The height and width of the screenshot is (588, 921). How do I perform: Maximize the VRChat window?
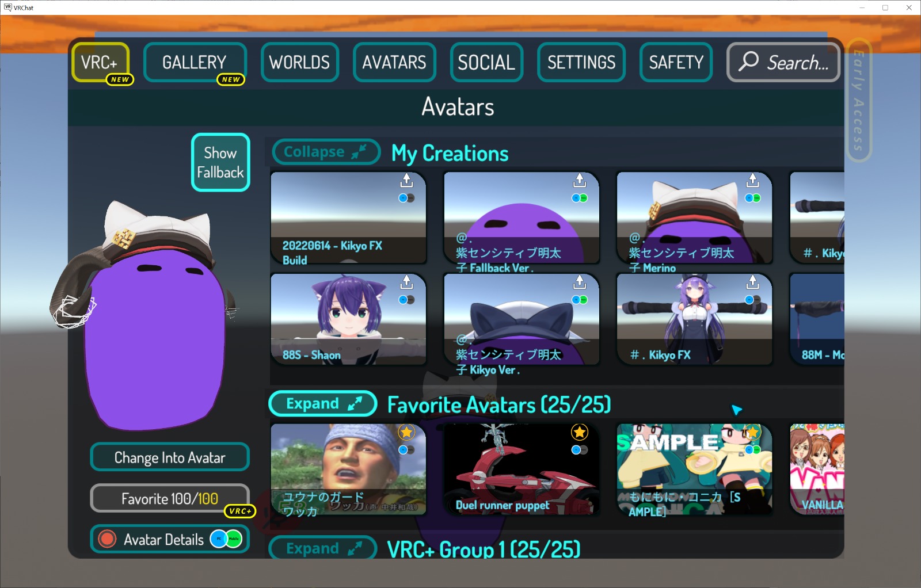[885, 7]
